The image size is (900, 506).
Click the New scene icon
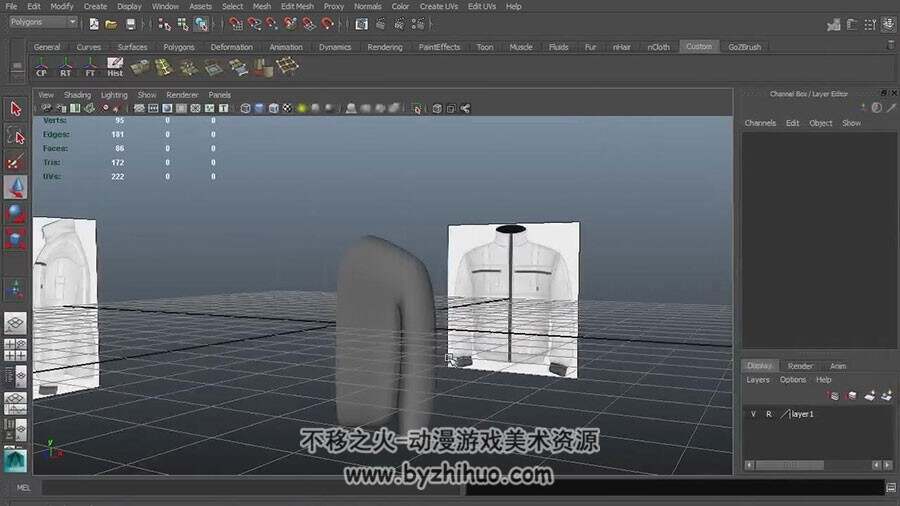coord(94,24)
